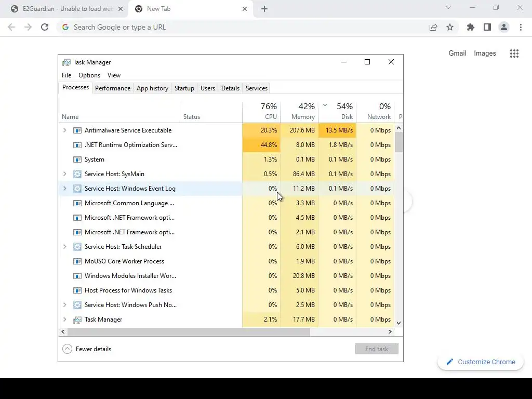Open Chrome extensions puzzle icon
Screen dimensions: 532x399
(x=471, y=27)
